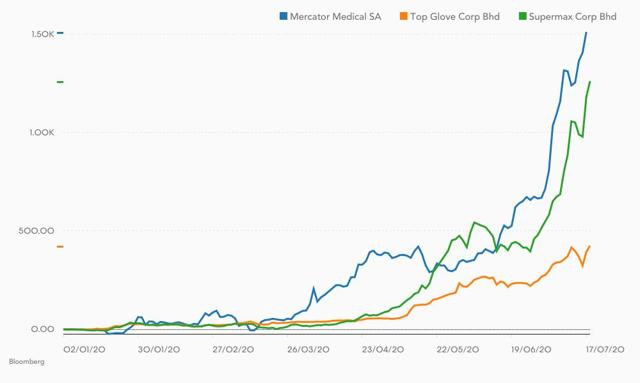Toggle Top Glove Corp Bhd legend label

455,17
